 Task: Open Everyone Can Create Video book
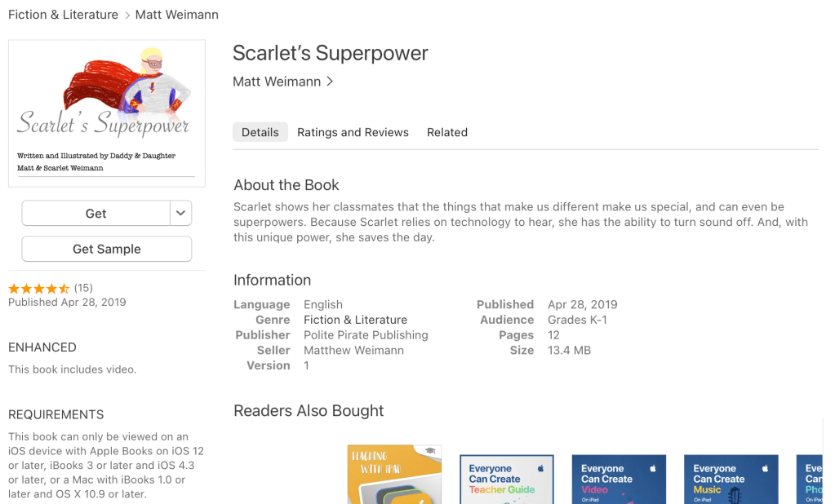coord(618,480)
